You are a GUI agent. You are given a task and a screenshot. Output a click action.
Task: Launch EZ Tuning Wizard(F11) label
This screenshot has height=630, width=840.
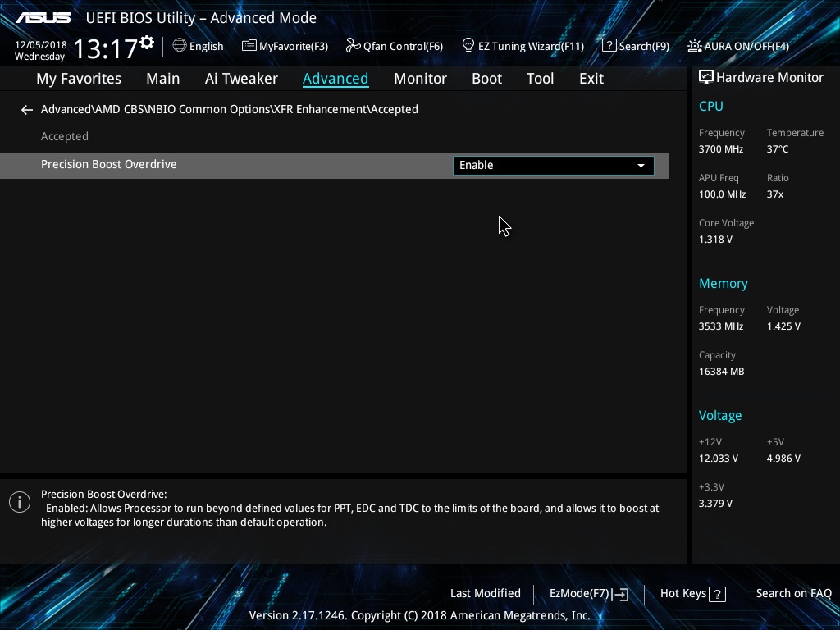531,47
